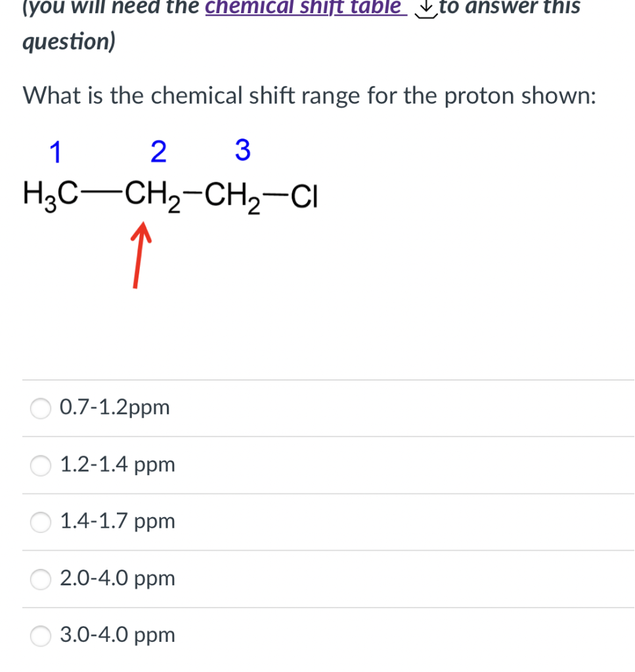The image size is (635, 672).
Task: Click the 3.0-4.0 ppm label text
Action: click(x=117, y=635)
